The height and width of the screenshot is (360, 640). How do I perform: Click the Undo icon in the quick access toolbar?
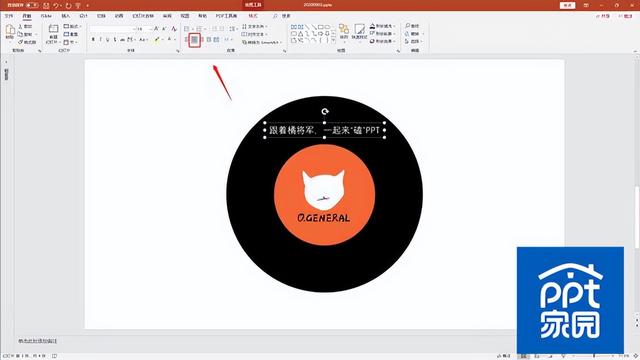[x=56, y=5]
